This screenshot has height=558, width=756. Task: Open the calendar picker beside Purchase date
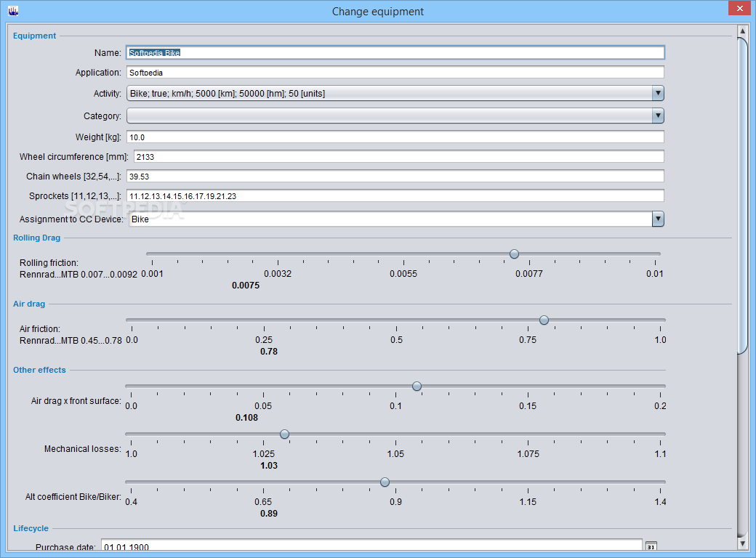click(x=651, y=546)
